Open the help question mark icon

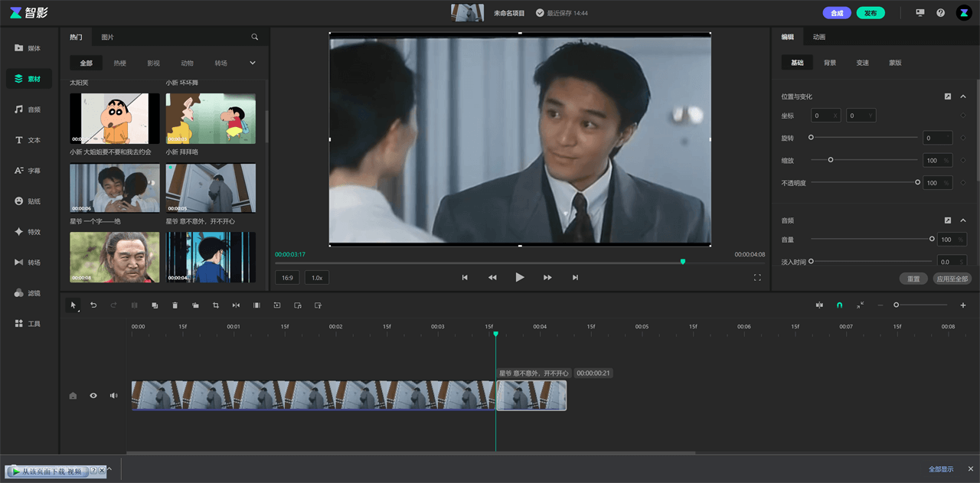point(941,13)
